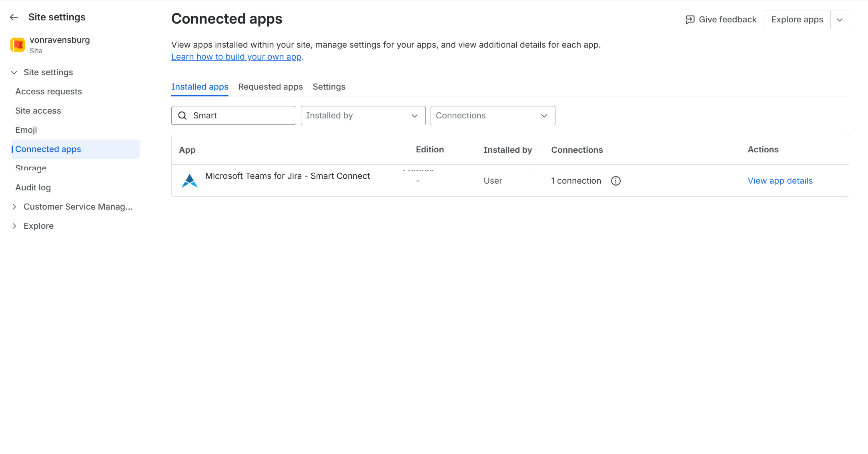
Task: Click the search magnifier icon
Action: coord(182,116)
